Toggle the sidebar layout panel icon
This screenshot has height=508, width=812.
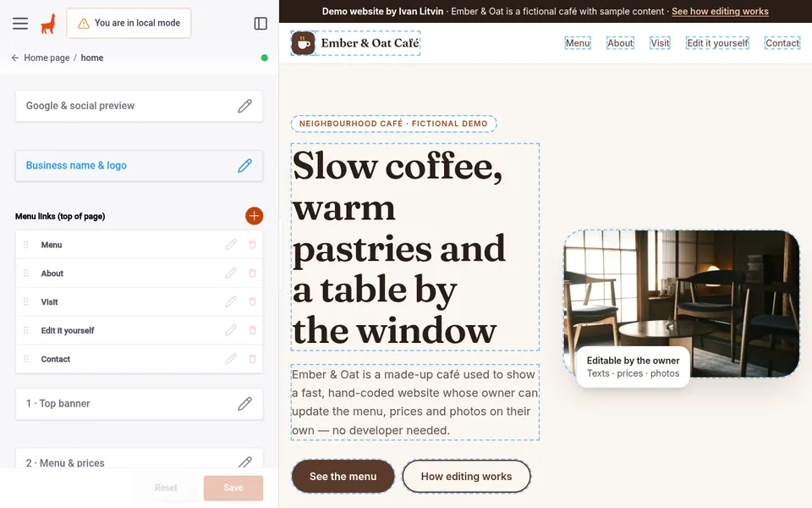(x=261, y=24)
